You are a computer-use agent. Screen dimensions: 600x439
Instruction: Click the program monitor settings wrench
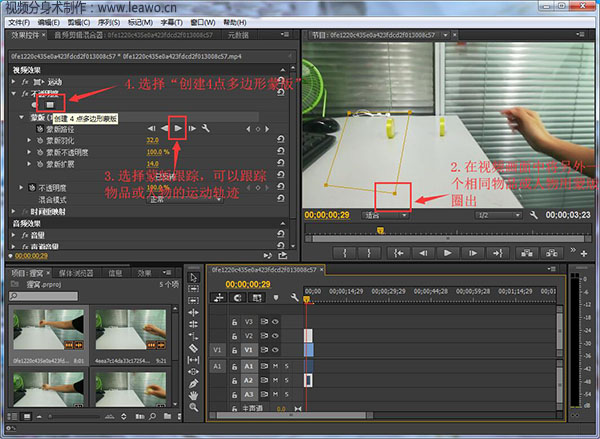[x=533, y=215]
